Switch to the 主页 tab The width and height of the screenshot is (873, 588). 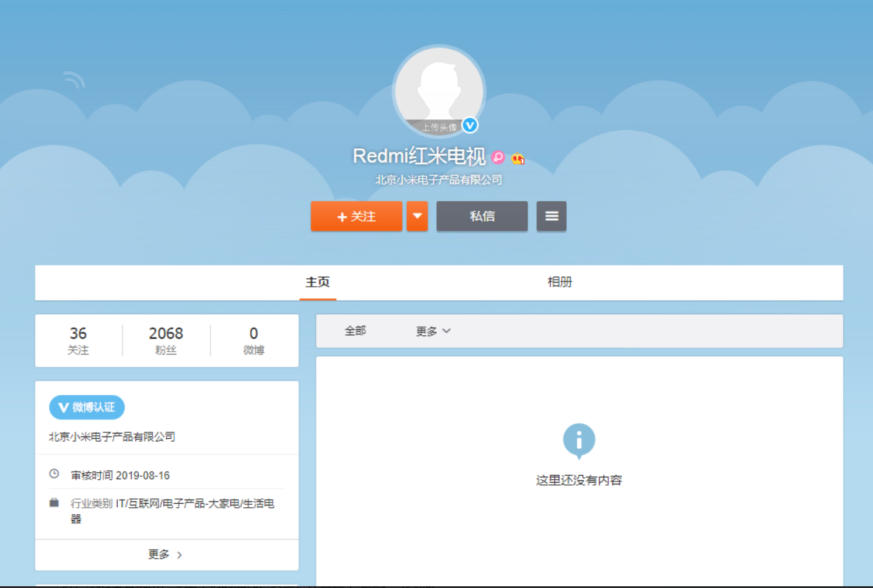pyautogui.click(x=318, y=283)
